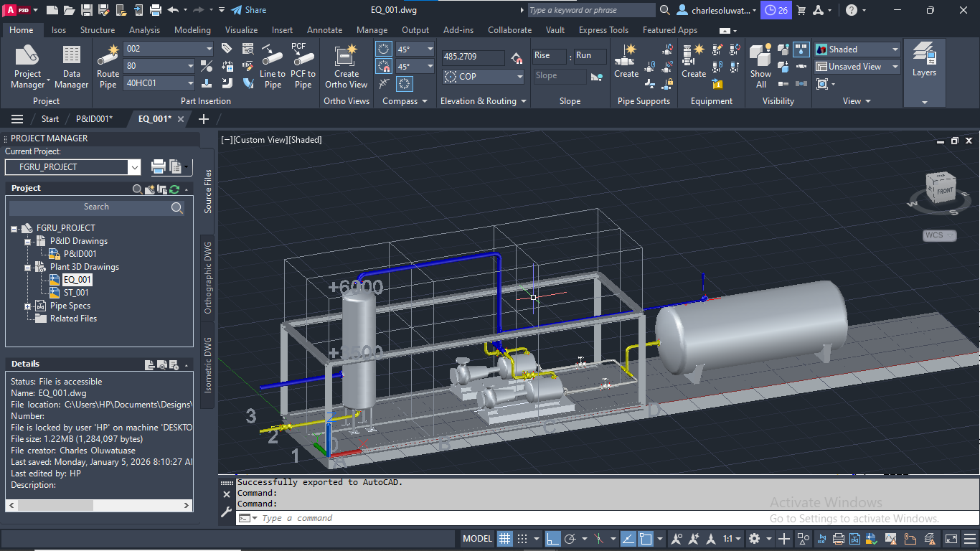This screenshot has width=980, height=551.
Task: Toggle the grid display in status bar
Action: (505, 538)
